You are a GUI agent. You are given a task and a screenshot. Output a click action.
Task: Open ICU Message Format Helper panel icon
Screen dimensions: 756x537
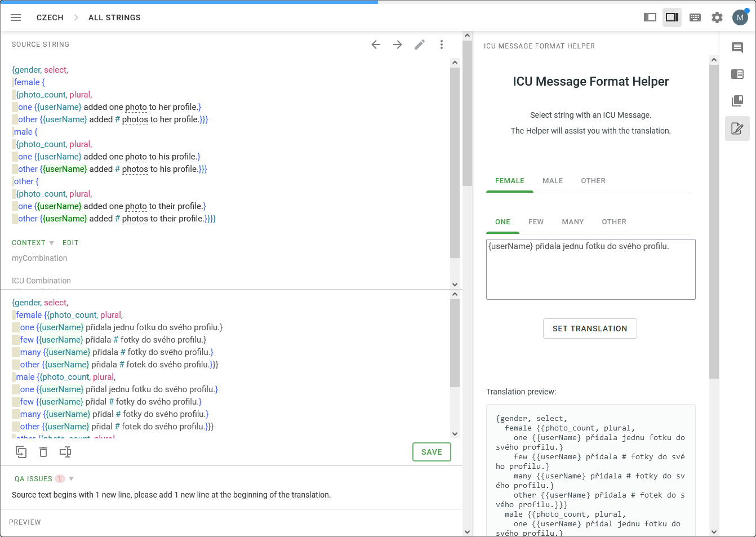click(737, 128)
